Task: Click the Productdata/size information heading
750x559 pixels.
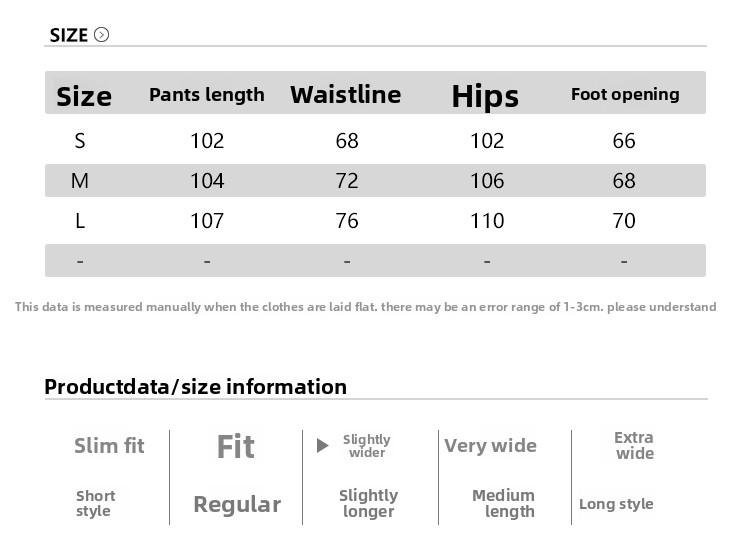Action: click(196, 387)
